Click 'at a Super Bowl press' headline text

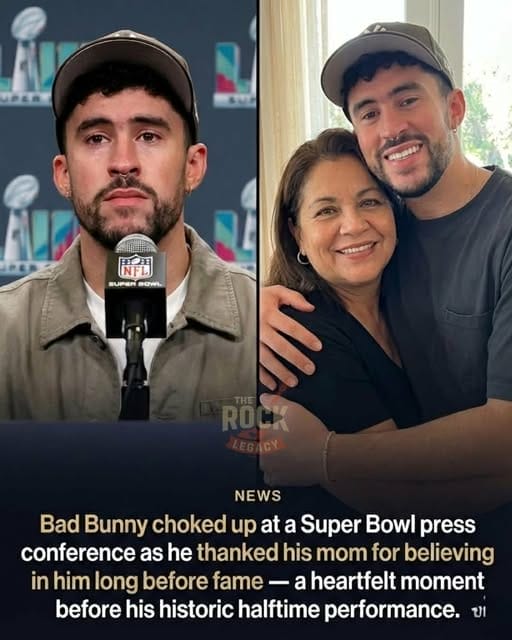368,525
